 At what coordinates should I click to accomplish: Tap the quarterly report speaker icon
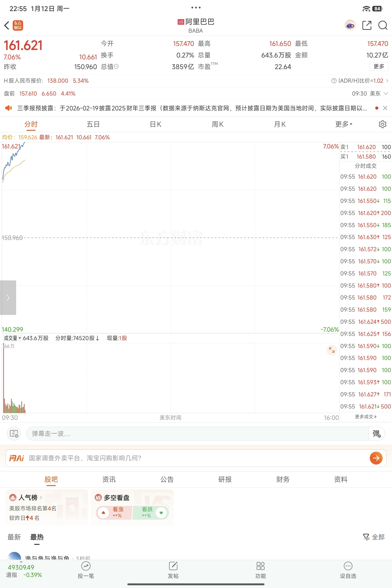click(8, 108)
